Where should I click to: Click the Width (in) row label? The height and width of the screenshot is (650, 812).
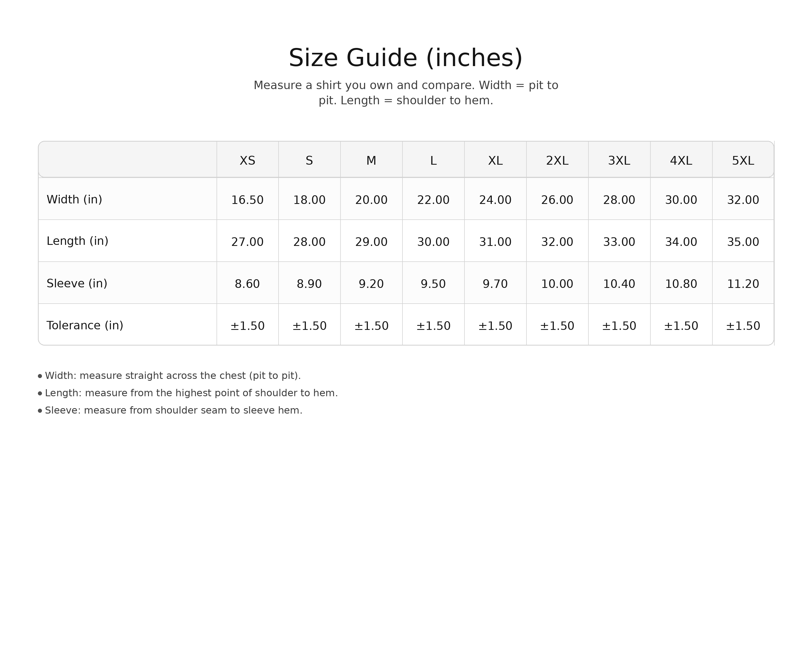(75, 200)
